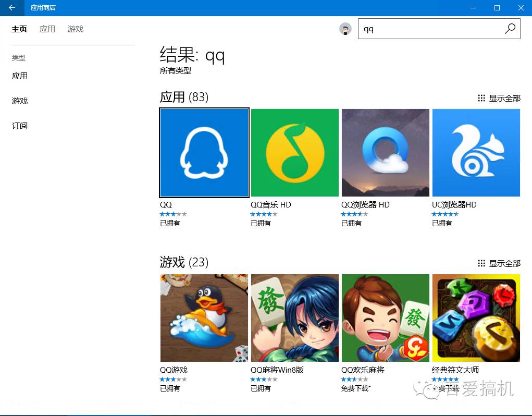
Task: Filter results by 游戏 type in sidebar
Action: click(x=19, y=101)
